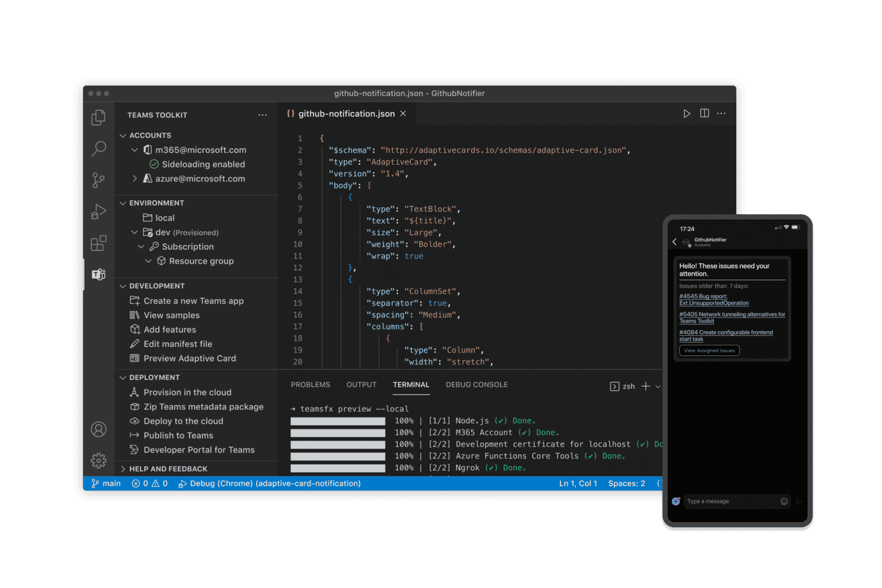This screenshot has height=588, width=882.
Task: Tap the compose plus icon on phone
Action: click(676, 501)
